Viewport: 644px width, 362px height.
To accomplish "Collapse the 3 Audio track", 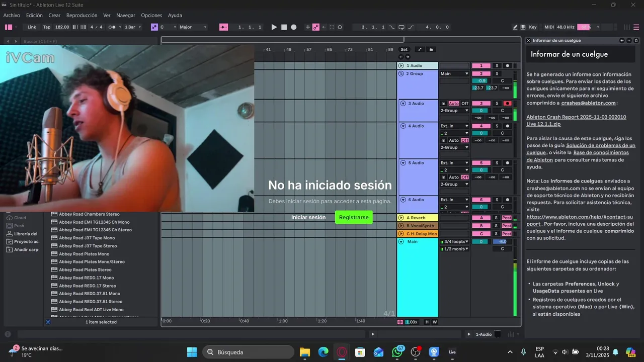I will [x=403, y=104].
